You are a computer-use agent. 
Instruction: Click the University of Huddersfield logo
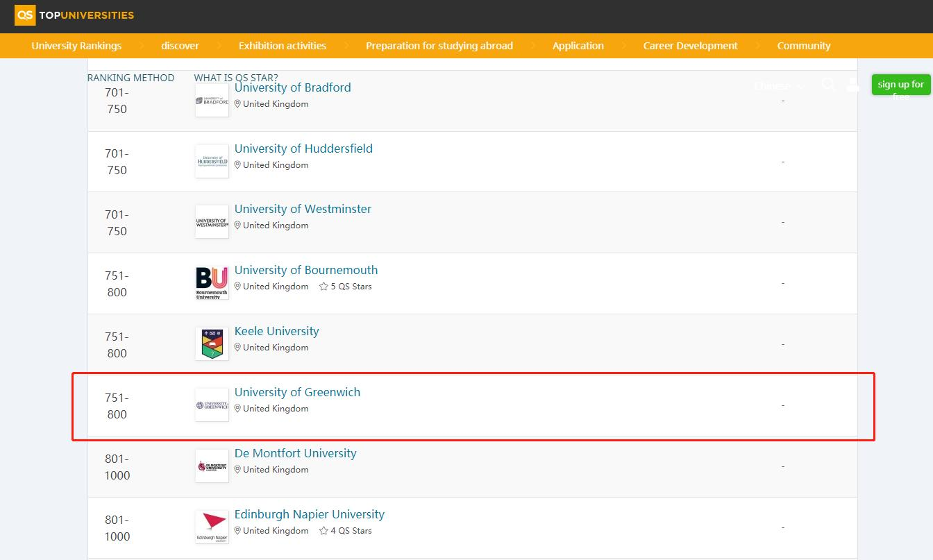point(212,161)
